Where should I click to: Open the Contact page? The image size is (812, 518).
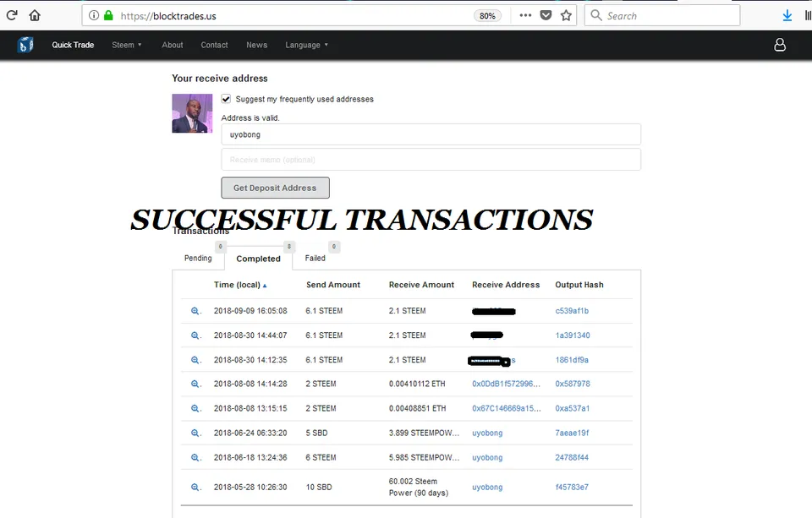tap(214, 45)
